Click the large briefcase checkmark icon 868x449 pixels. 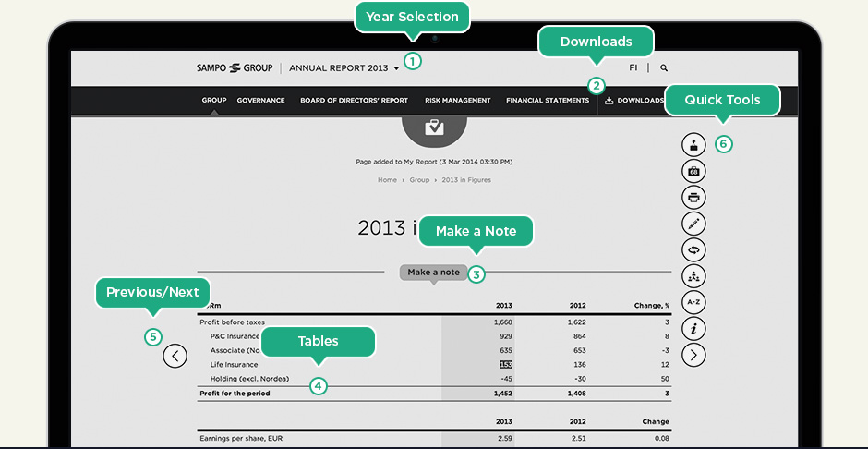click(435, 127)
